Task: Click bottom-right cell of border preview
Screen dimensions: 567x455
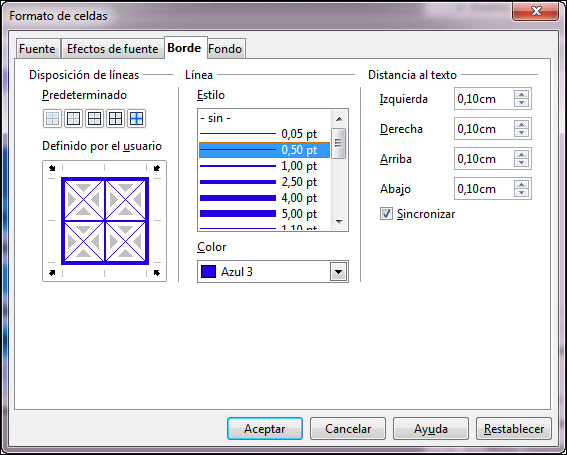Action: 126,242
